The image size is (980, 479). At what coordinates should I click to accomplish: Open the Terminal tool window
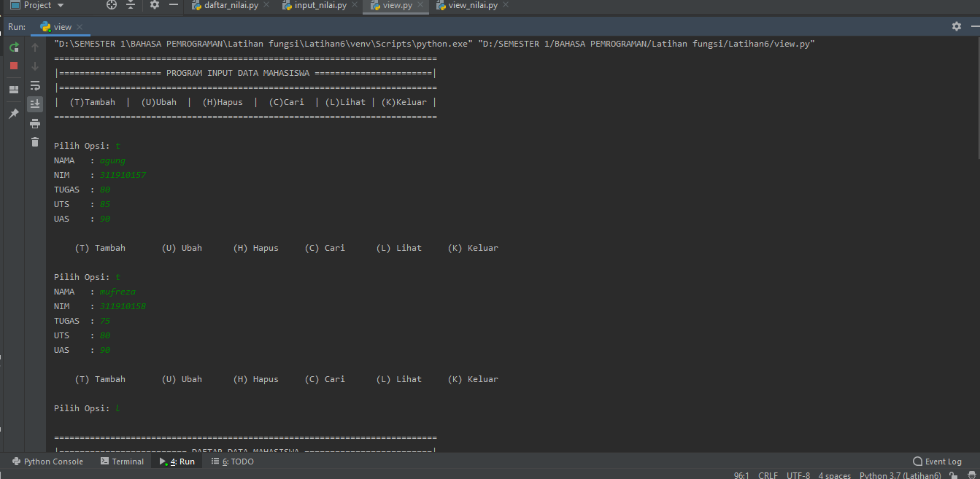[x=122, y=462]
